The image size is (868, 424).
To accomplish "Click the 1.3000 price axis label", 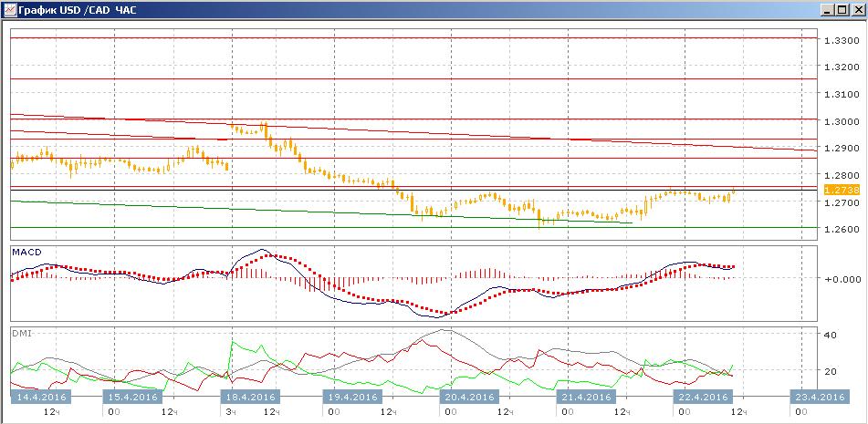I will point(841,121).
